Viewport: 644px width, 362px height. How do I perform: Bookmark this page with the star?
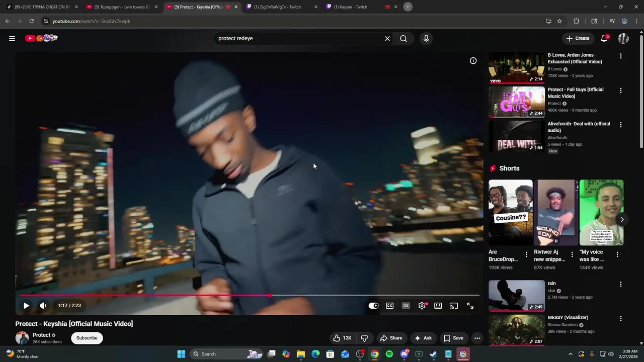click(559, 21)
